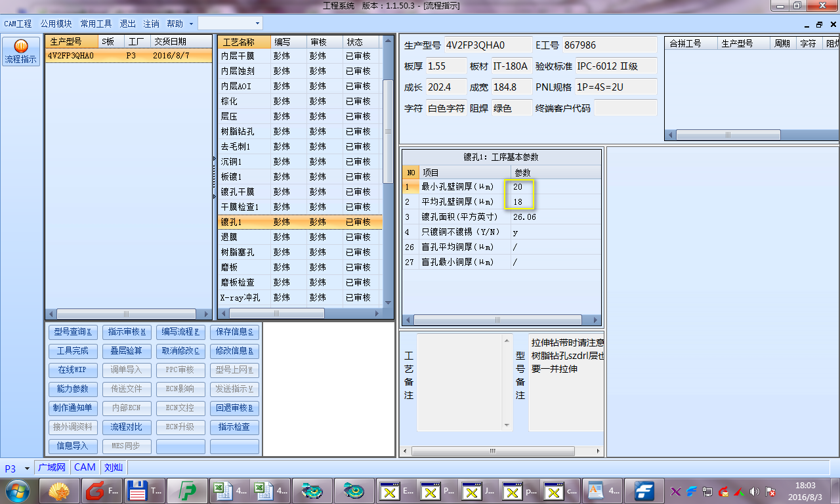The height and width of the screenshot is (504, 840).
Task: Click the E工号 field showing 867986
Action: click(610, 45)
